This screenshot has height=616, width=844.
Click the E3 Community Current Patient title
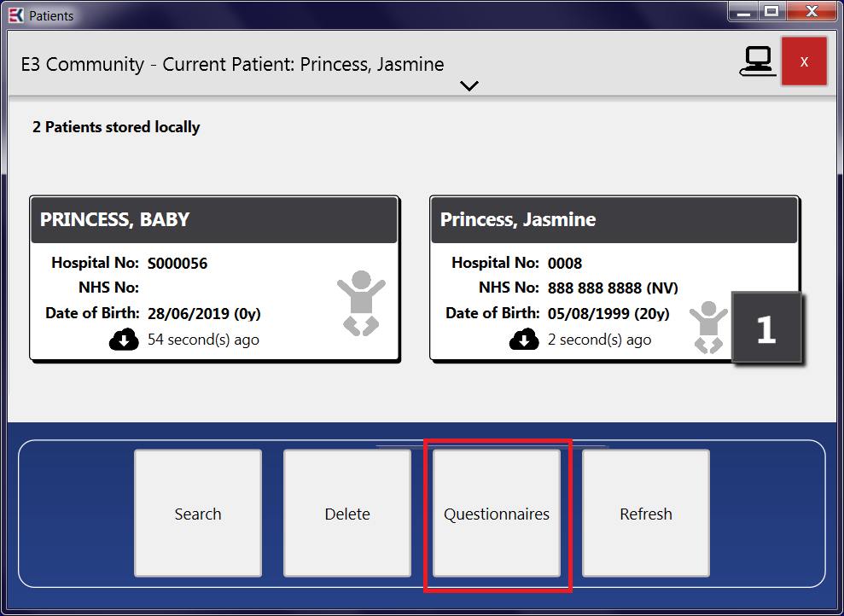point(232,64)
